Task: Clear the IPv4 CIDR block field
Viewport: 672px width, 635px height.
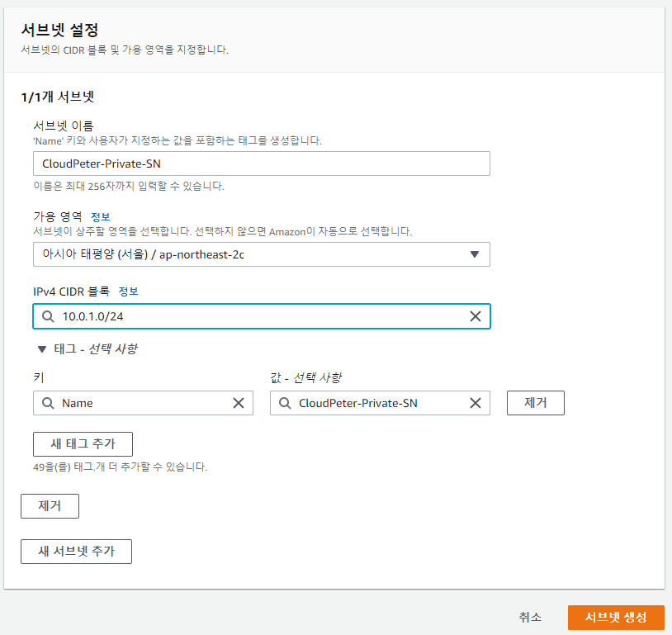Action: 475,316
